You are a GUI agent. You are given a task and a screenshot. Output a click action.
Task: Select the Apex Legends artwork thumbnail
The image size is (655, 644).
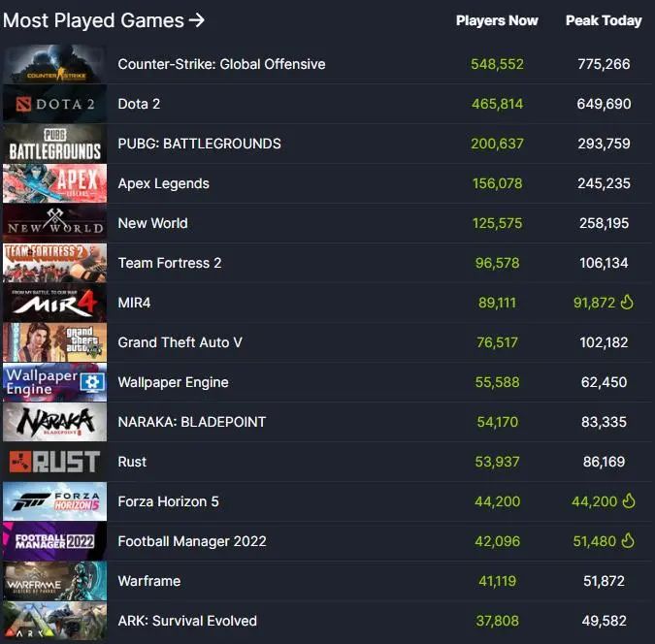pyautogui.click(x=54, y=183)
